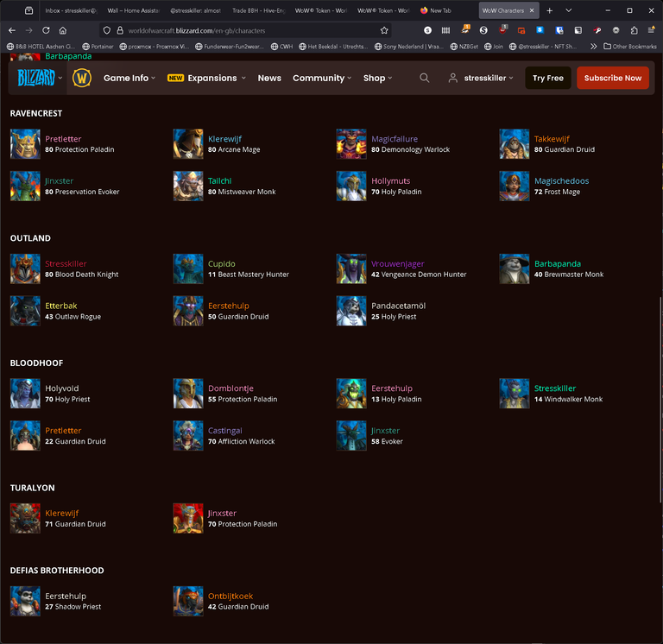Image resolution: width=663 pixels, height=644 pixels.
Task: Click the Pandacetamöl Holy Priest portrait
Action: 351,311
